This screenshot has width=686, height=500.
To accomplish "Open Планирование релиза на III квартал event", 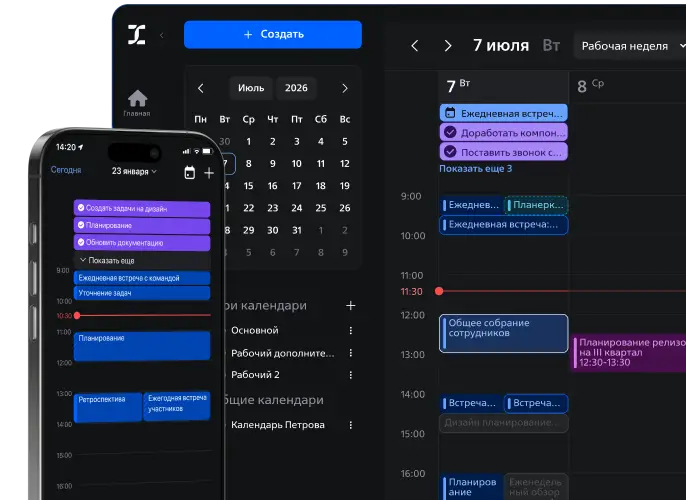I will coord(629,353).
